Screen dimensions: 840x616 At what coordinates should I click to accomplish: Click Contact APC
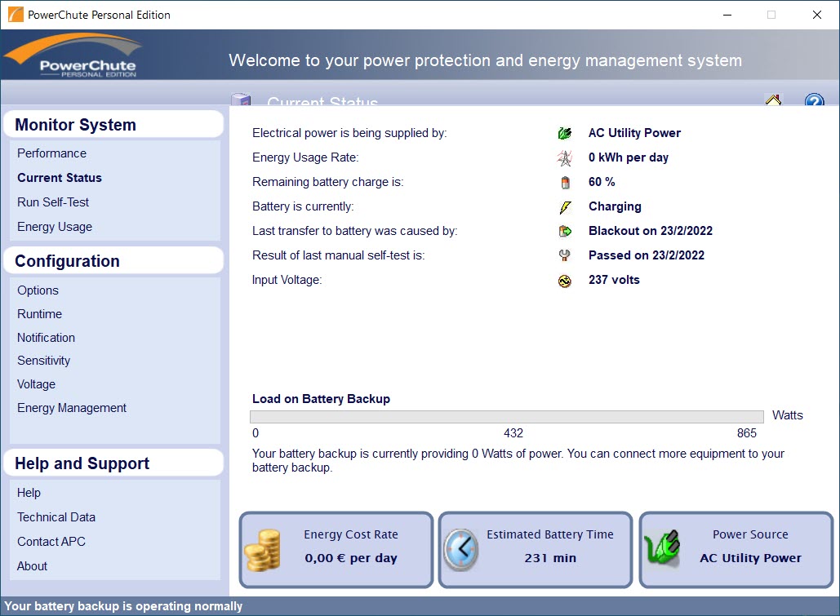click(x=51, y=542)
